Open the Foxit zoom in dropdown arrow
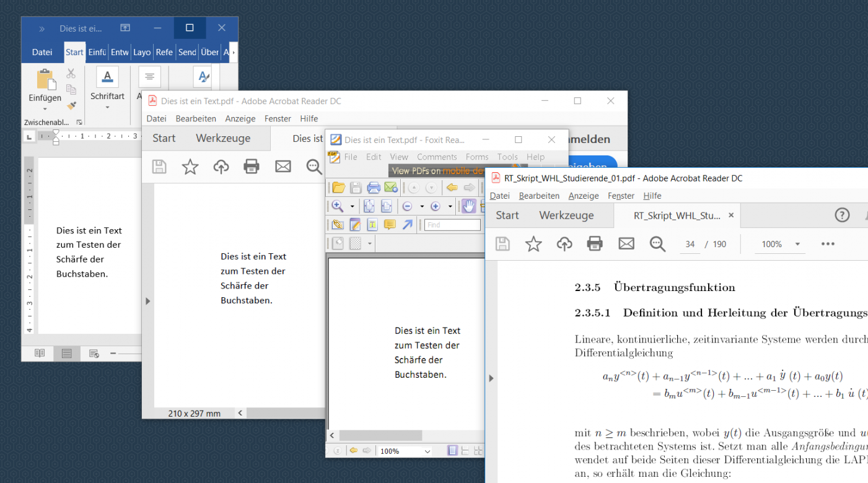 pyautogui.click(x=450, y=207)
